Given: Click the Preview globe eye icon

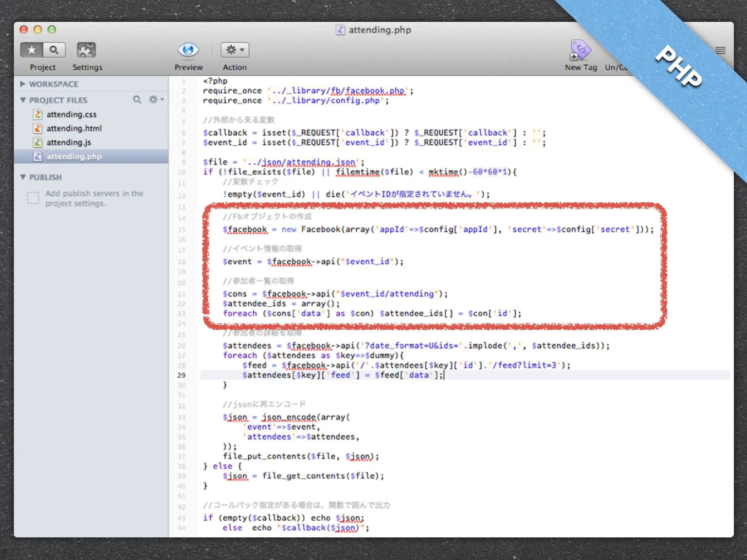Looking at the screenshot, I should (x=188, y=50).
